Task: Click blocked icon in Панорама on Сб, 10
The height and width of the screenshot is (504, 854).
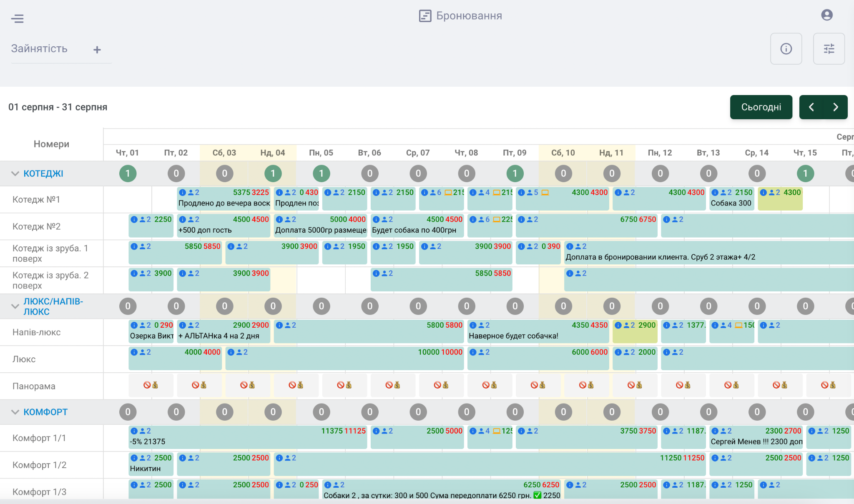Action: pos(583,385)
